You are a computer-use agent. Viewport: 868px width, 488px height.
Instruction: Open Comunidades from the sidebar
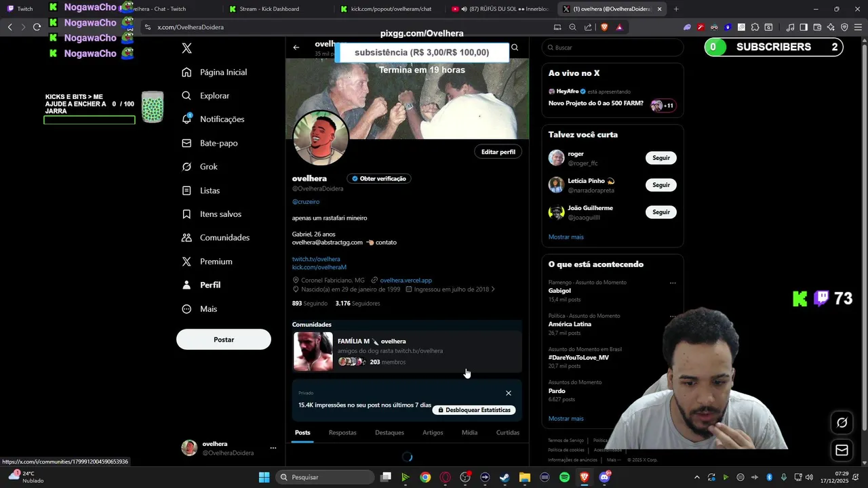(x=216, y=238)
